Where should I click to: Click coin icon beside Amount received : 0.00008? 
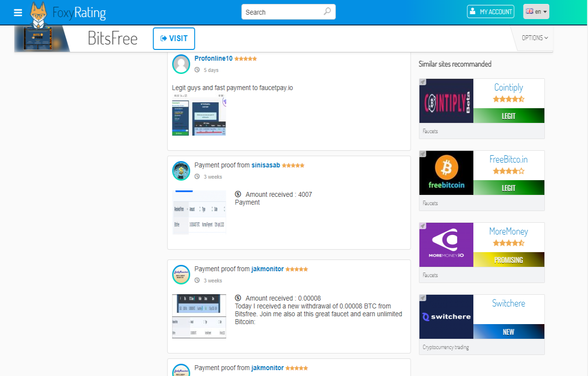click(238, 298)
